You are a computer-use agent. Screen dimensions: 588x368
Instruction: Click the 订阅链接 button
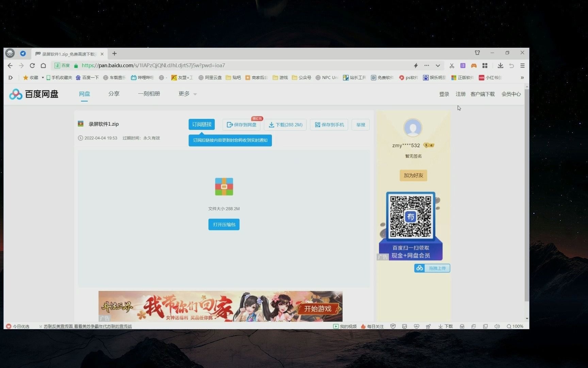click(201, 124)
